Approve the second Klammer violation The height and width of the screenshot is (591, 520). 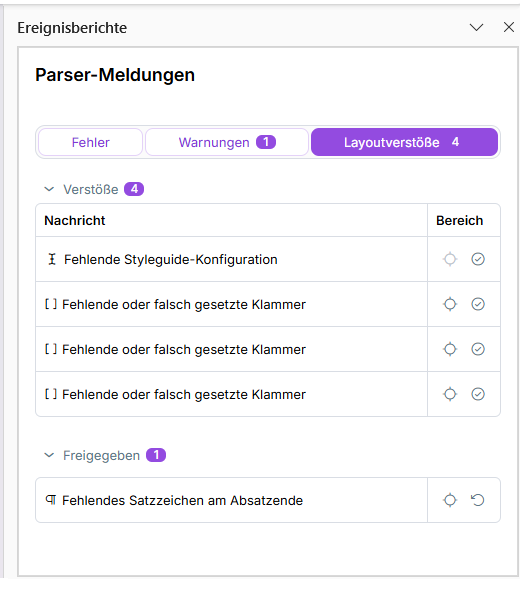click(478, 349)
